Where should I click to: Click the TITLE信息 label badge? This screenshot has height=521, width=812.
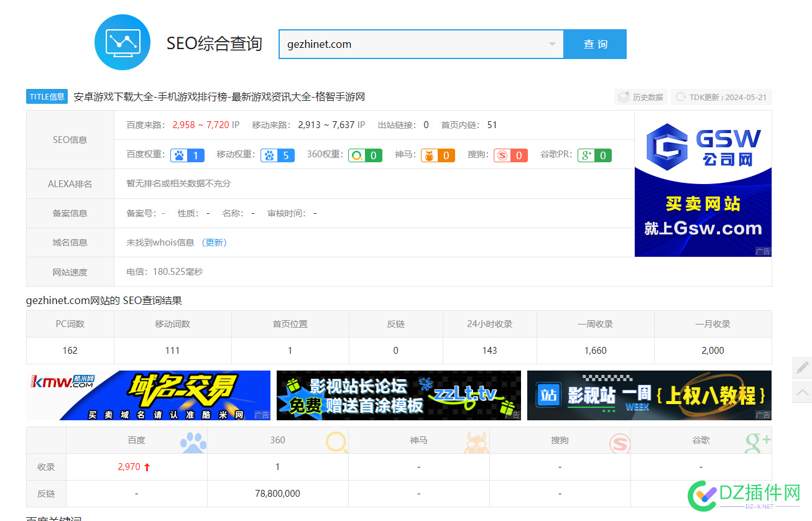tap(47, 96)
